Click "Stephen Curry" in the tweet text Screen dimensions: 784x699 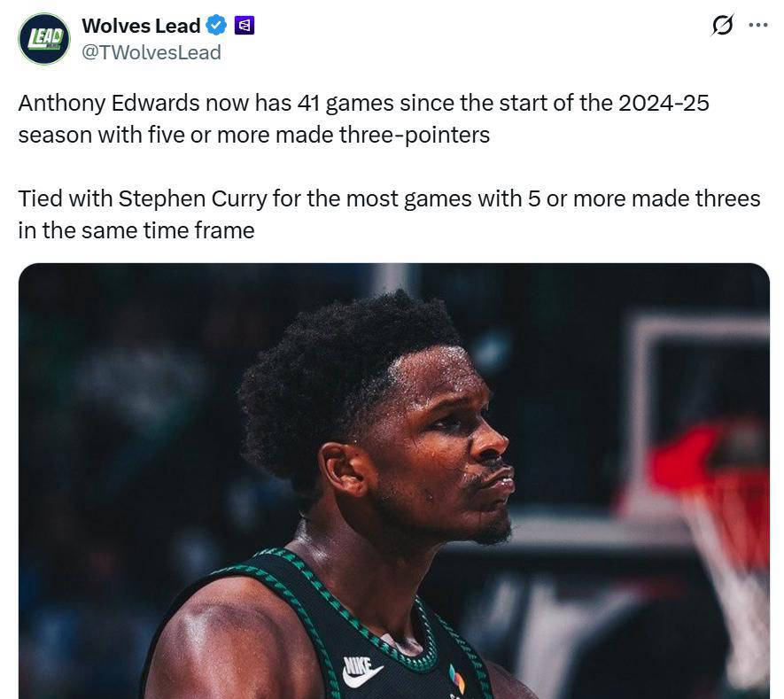tap(192, 199)
